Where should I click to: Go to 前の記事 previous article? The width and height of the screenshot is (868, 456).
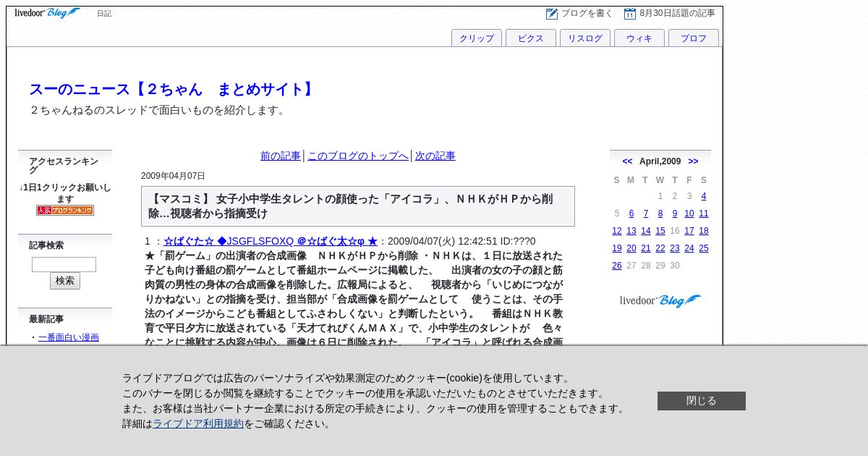pos(281,156)
